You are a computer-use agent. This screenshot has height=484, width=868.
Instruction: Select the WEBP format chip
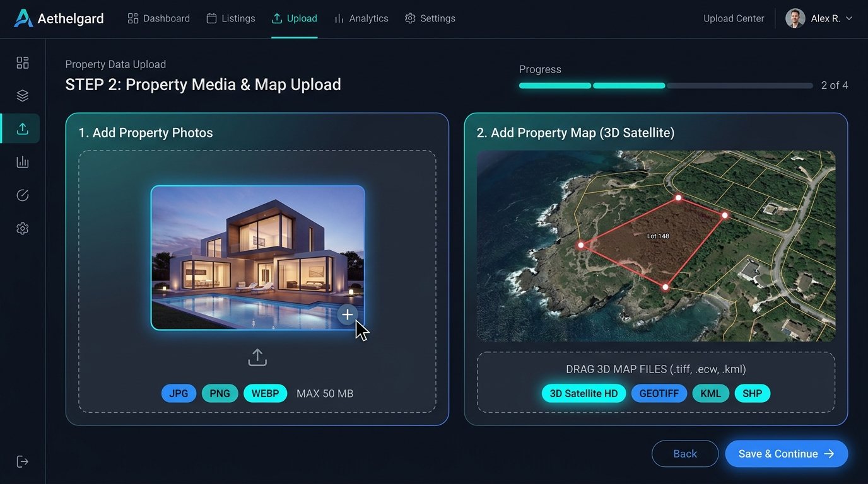pos(266,393)
